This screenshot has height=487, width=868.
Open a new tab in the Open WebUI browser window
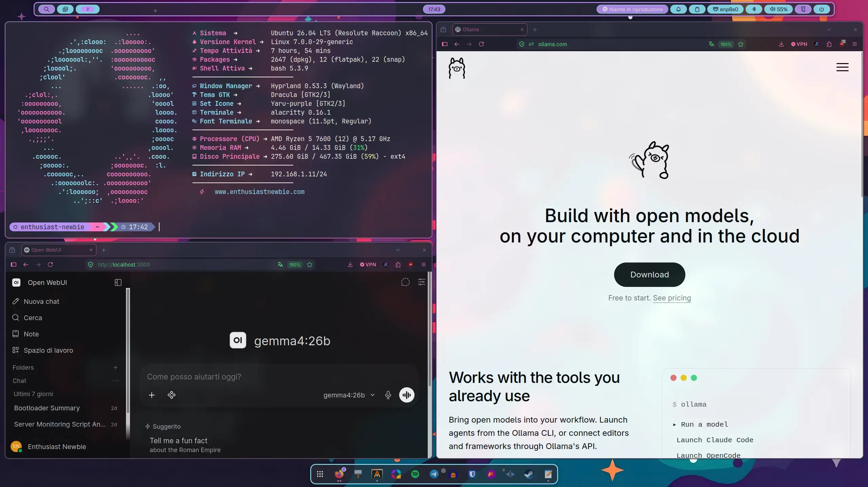click(104, 250)
